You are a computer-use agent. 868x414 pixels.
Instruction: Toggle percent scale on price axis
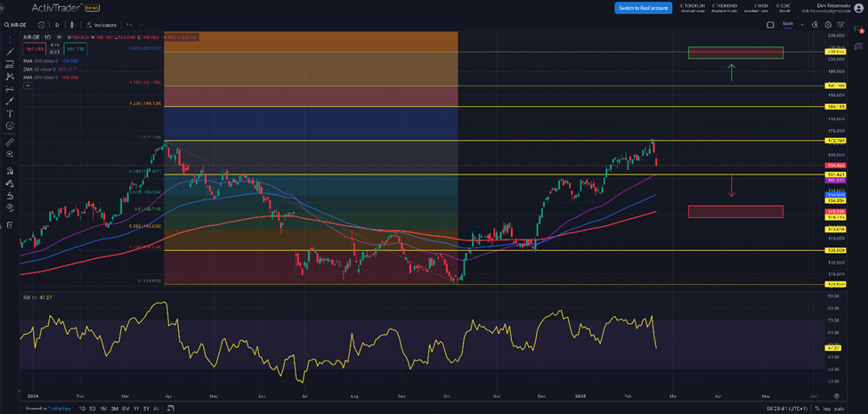(816, 408)
